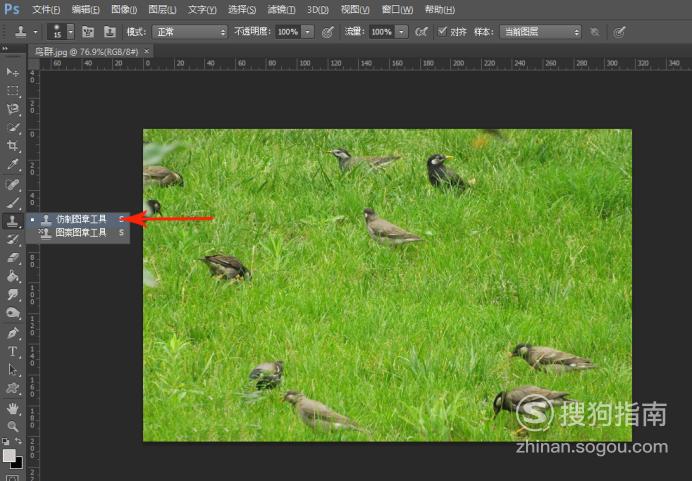Open the tool preset picker arrow

(36, 32)
